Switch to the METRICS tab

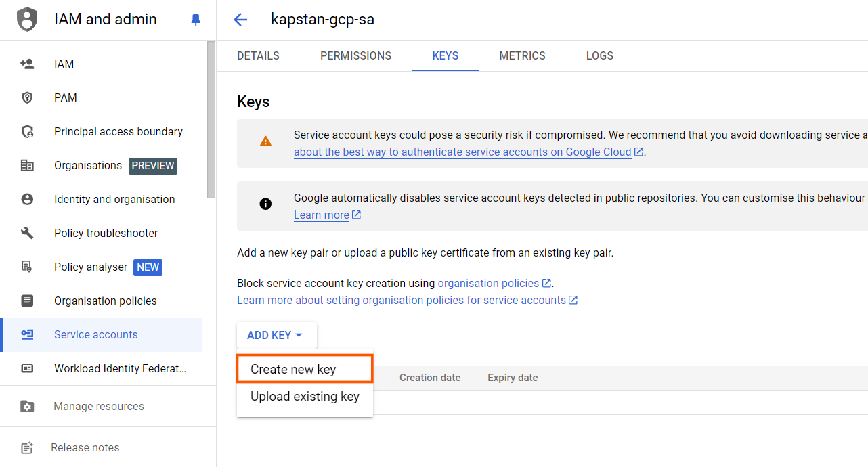click(522, 55)
